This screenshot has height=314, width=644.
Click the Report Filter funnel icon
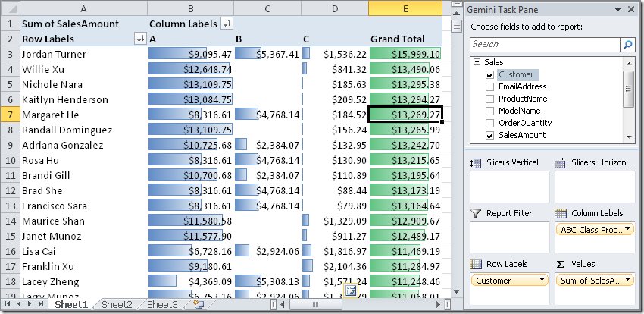[477, 214]
